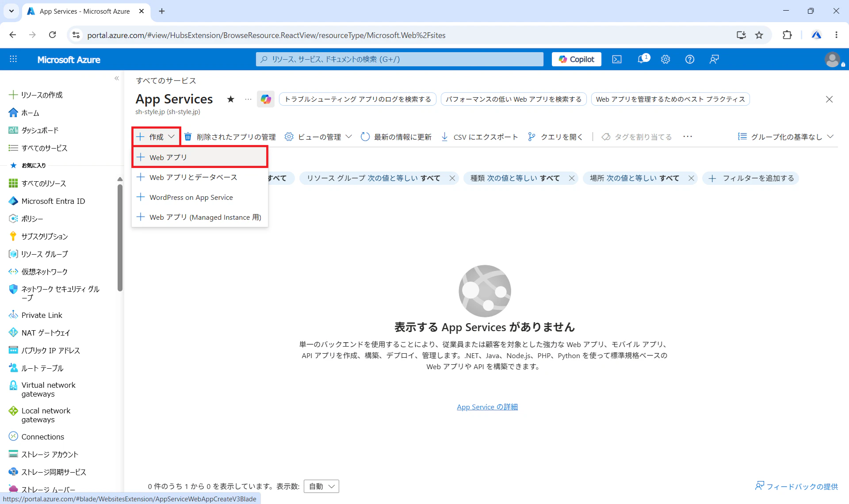Viewport: 849px width, 504px height.
Task: Go back with the browser arrow
Action: tap(13, 35)
